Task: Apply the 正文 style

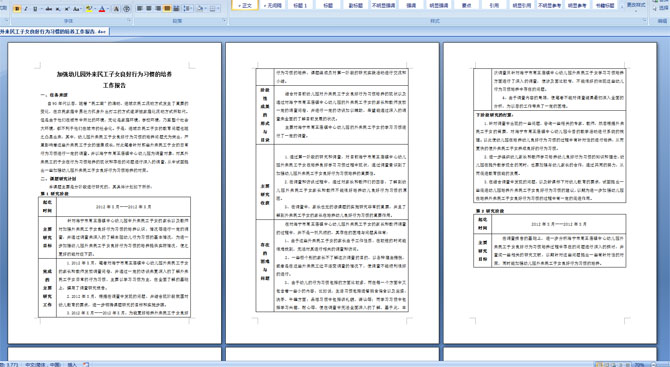Action: 245,5
